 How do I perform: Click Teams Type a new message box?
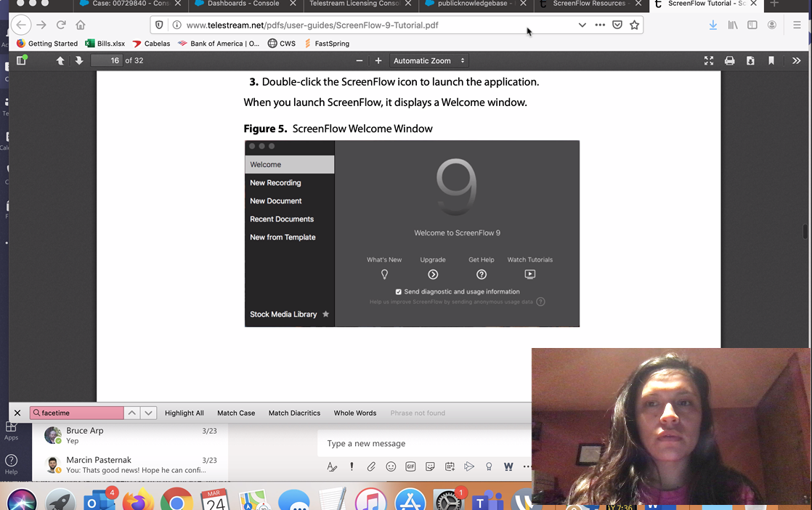[425, 444]
